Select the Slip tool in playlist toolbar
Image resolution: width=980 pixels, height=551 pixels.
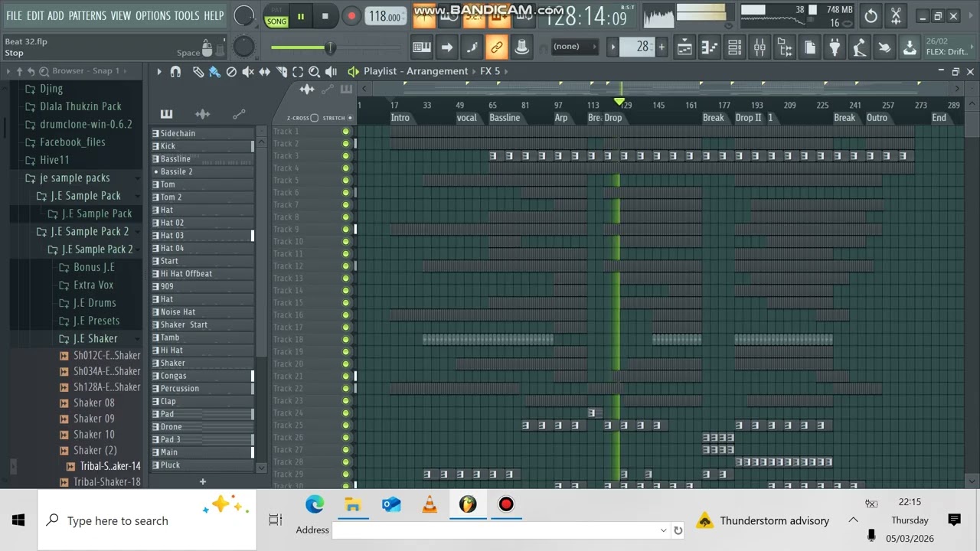click(265, 71)
